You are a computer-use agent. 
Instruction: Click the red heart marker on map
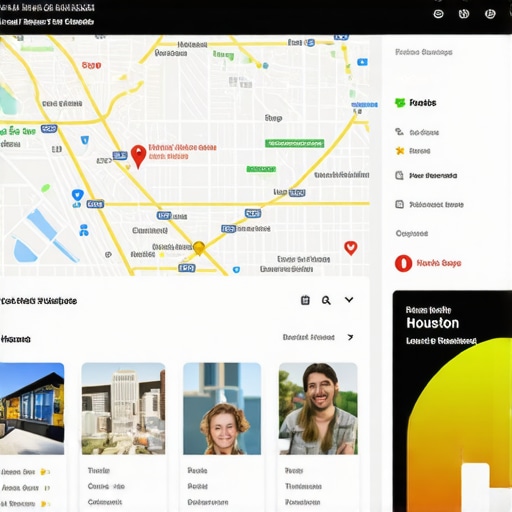coord(351,248)
